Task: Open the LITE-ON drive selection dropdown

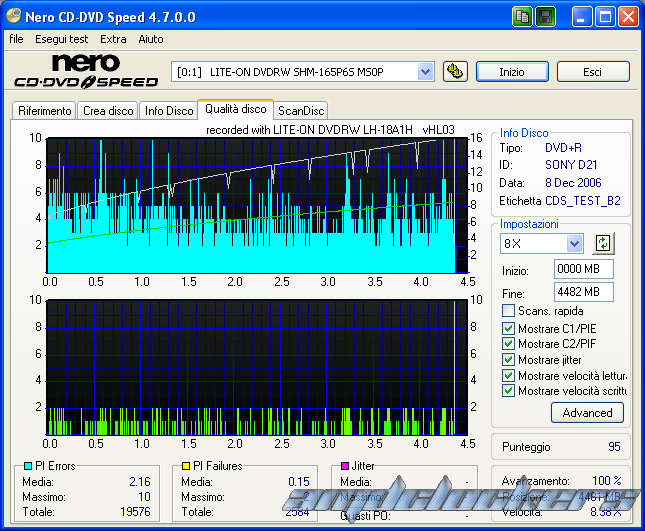Action: pos(425,71)
